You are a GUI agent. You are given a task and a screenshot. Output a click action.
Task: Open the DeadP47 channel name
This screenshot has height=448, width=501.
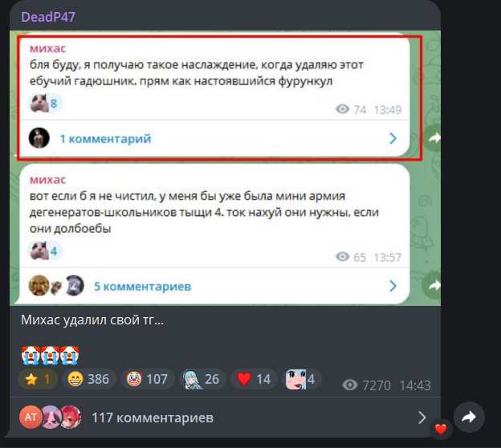click(48, 17)
